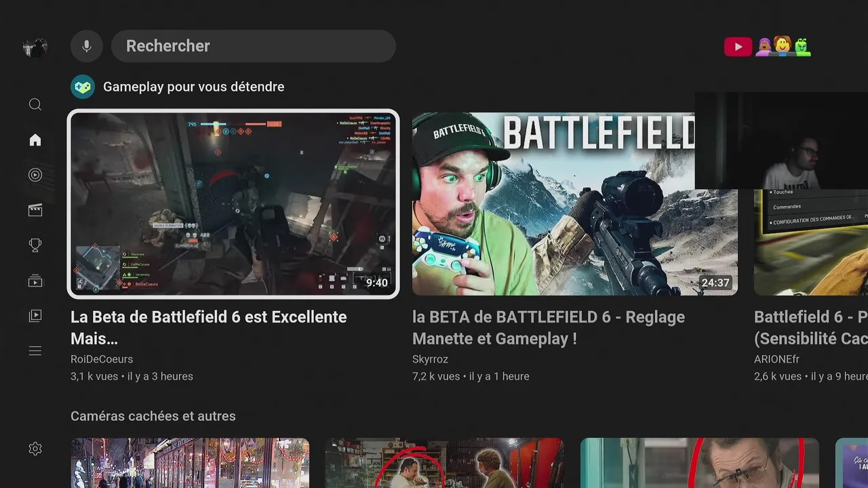868x488 pixels.
Task: Go to Home via the house icon
Action: tap(35, 140)
